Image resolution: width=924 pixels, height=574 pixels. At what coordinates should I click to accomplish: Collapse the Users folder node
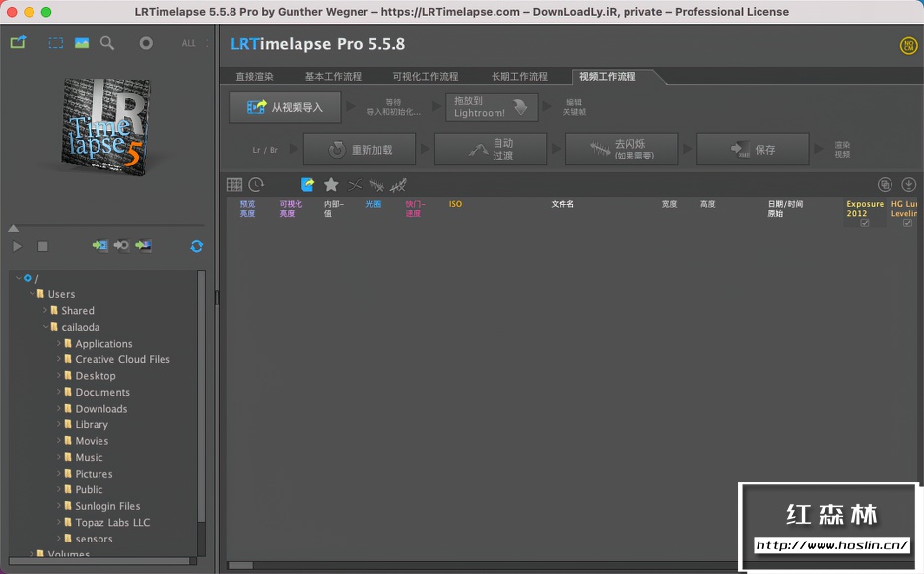[33, 293]
